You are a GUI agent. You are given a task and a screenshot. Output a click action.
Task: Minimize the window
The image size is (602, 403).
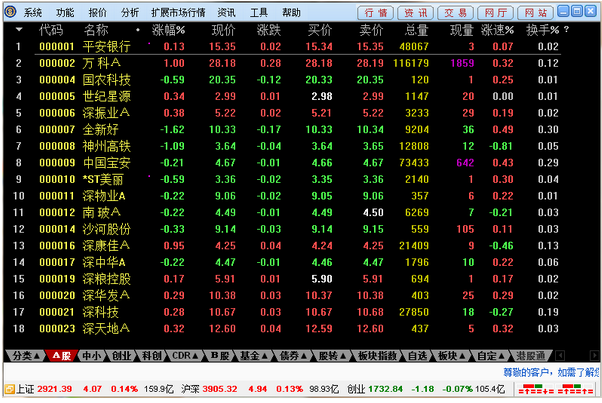coord(563,11)
